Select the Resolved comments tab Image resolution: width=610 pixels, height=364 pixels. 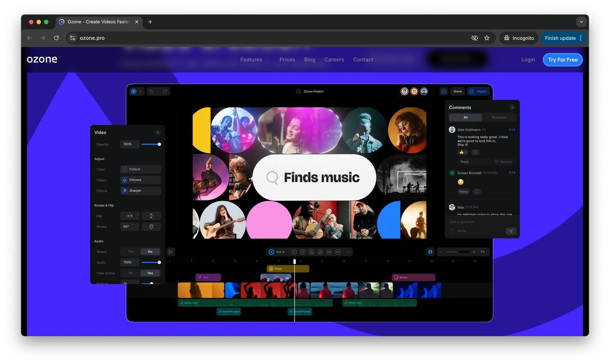tap(499, 117)
